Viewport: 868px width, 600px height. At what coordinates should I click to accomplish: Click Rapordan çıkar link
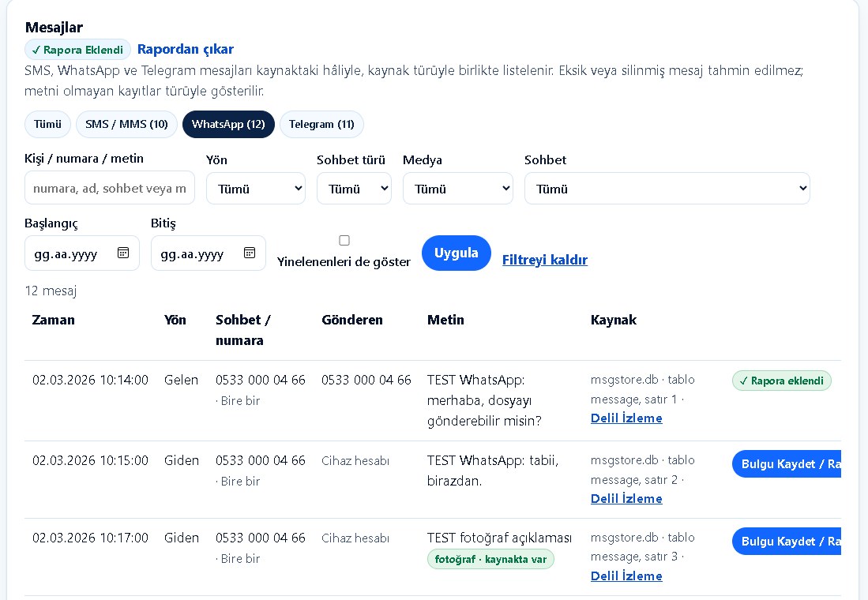pyautogui.click(x=186, y=49)
